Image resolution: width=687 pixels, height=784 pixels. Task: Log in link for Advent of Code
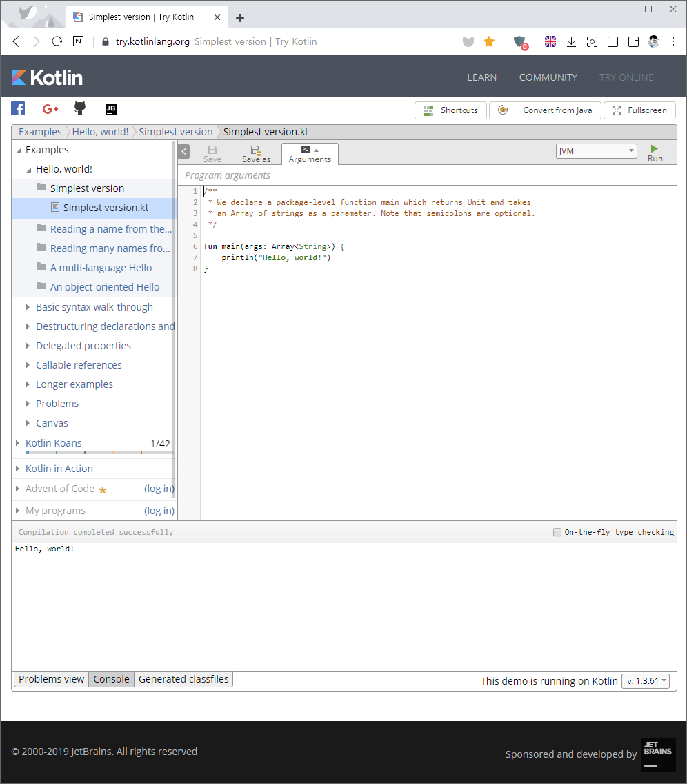159,489
